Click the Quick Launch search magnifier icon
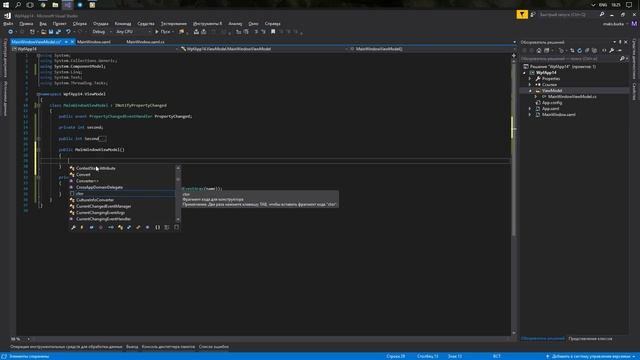640x360 pixels. click(x=602, y=14)
